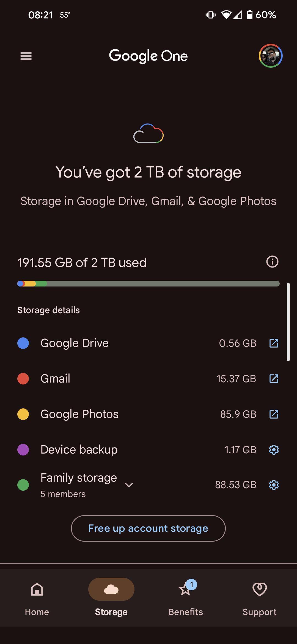
Task: Tap the yellow Google Photos color dot
Action: click(x=23, y=414)
